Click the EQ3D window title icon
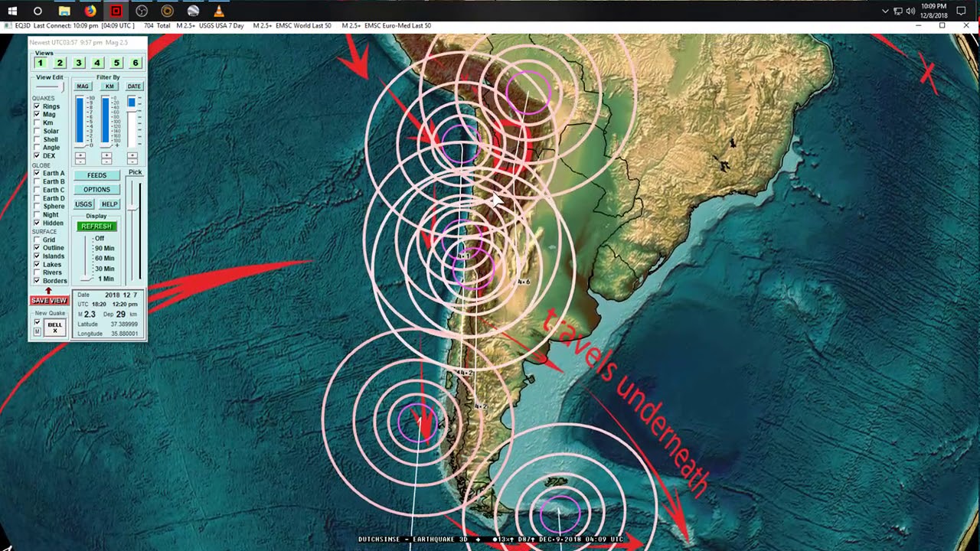Image resolution: width=980 pixels, height=551 pixels. click(x=8, y=25)
